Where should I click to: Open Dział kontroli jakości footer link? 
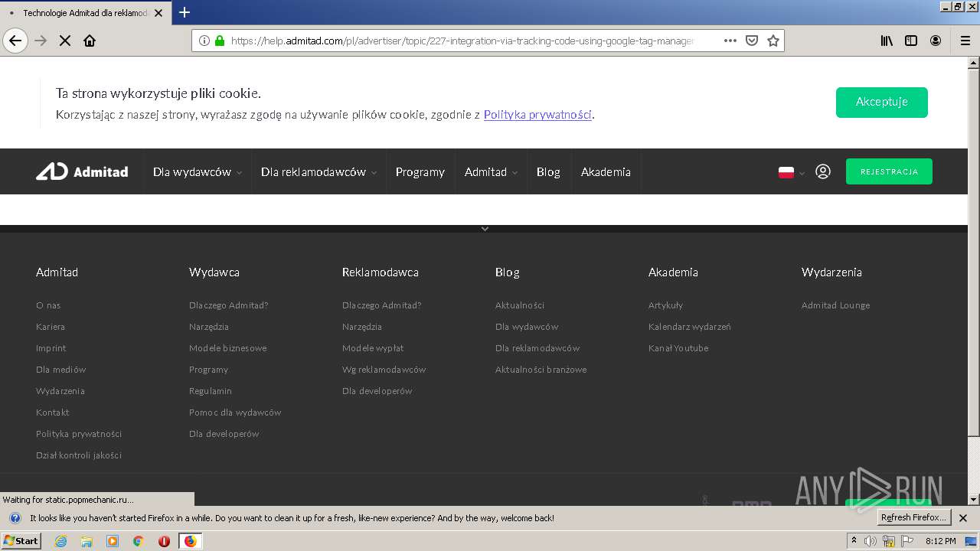click(79, 455)
